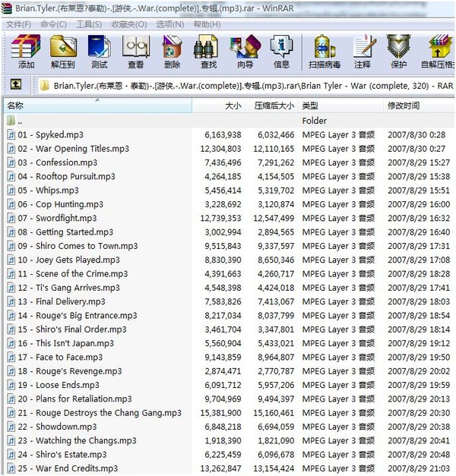Open the 命令(C) menu
Viewport: 456px width, 476px height.
pos(53,24)
